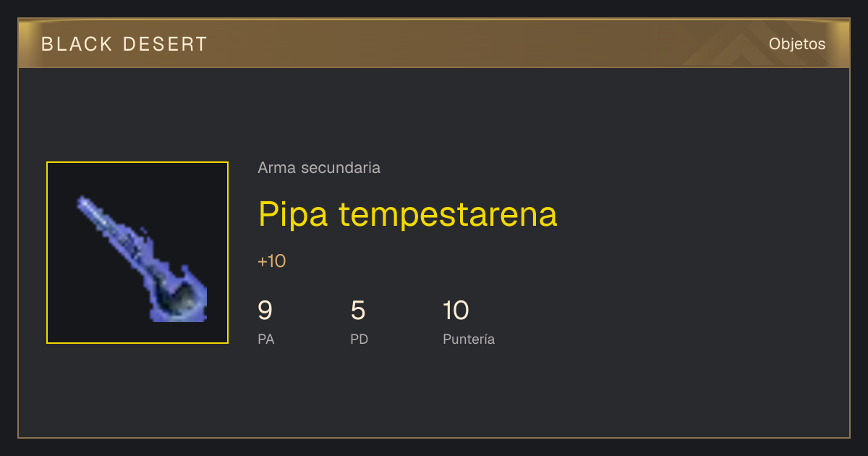This screenshot has height=456, width=868.
Task: Click the BLACK DESERT header title
Action: 124,44
